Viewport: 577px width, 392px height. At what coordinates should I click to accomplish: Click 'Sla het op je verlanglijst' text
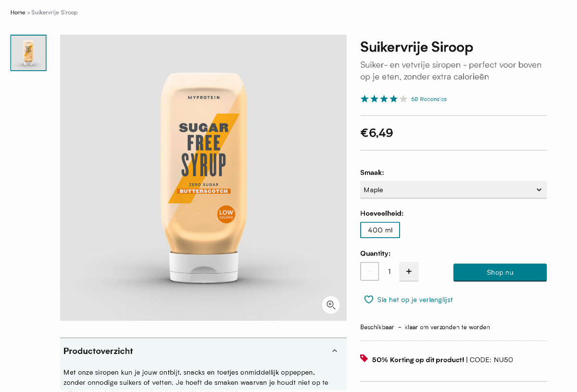click(414, 300)
